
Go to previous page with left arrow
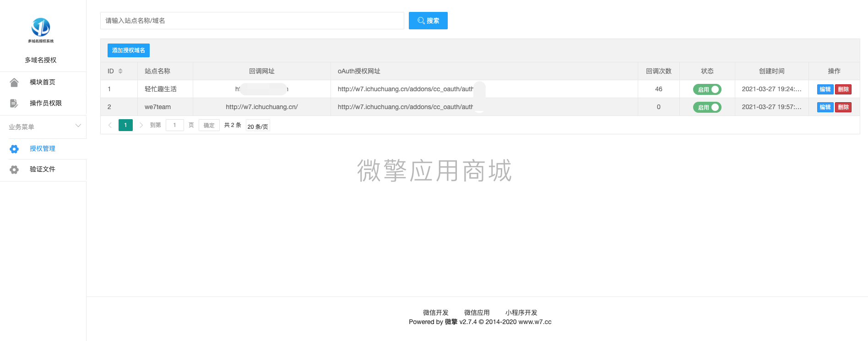(110, 125)
